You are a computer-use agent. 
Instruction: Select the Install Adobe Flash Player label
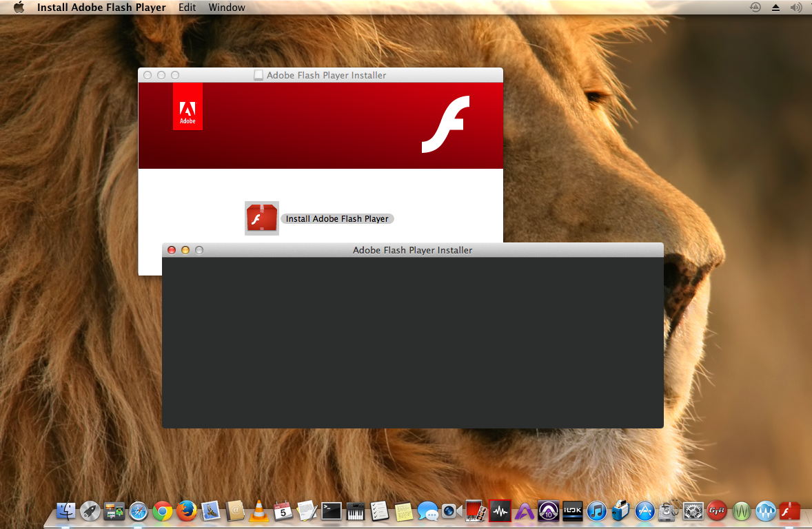337,219
